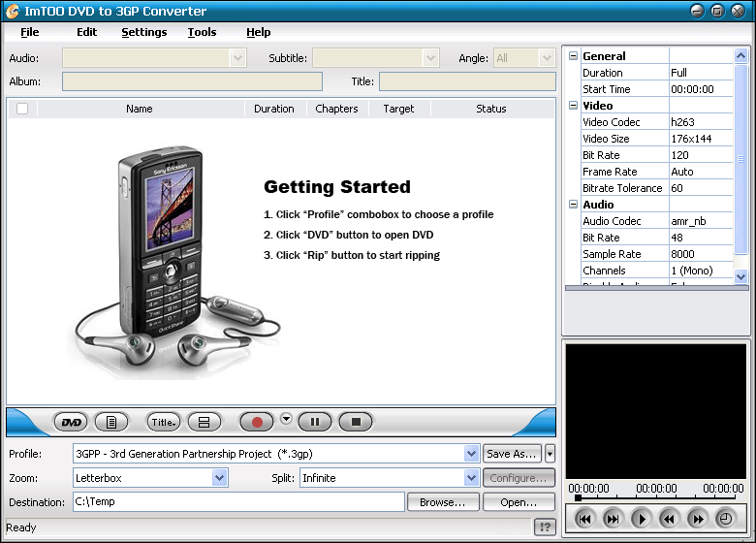Click the play button in preview player
756x543 pixels.
(641, 519)
